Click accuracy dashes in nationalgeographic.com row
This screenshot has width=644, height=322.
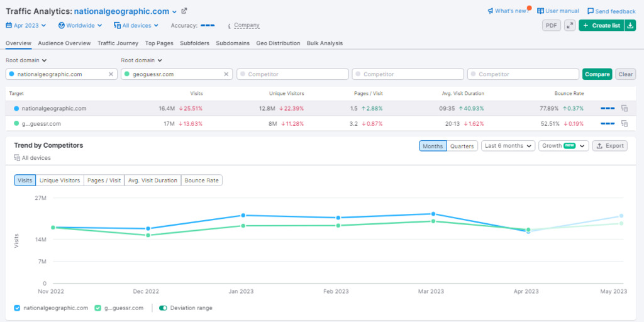click(608, 108)
